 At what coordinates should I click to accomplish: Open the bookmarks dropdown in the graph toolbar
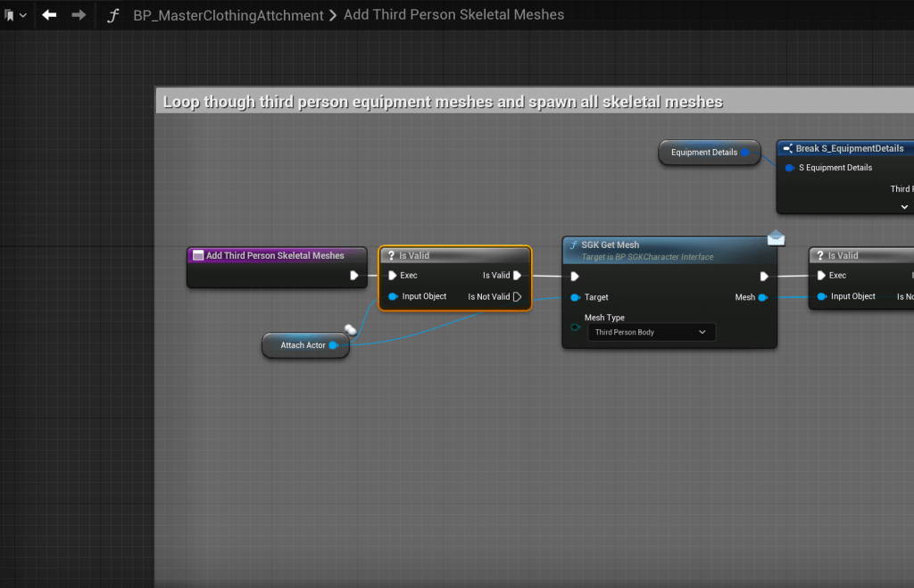[x=15, y=15]
